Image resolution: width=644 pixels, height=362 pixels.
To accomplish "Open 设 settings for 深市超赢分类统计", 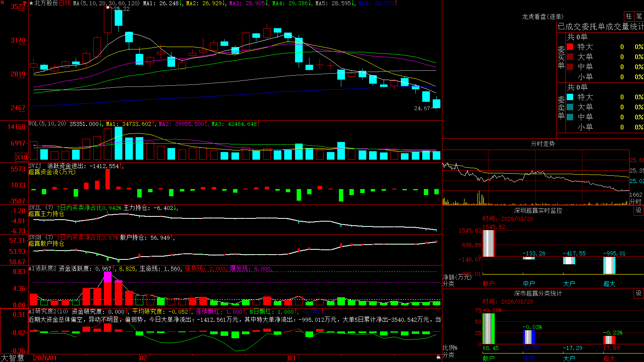I will tap(639, 293).
